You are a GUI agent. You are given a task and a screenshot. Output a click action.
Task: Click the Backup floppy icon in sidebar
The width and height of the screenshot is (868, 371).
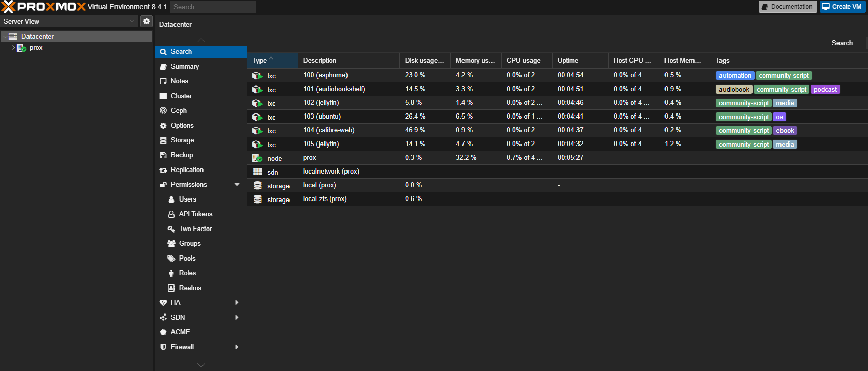pos(163,155)
